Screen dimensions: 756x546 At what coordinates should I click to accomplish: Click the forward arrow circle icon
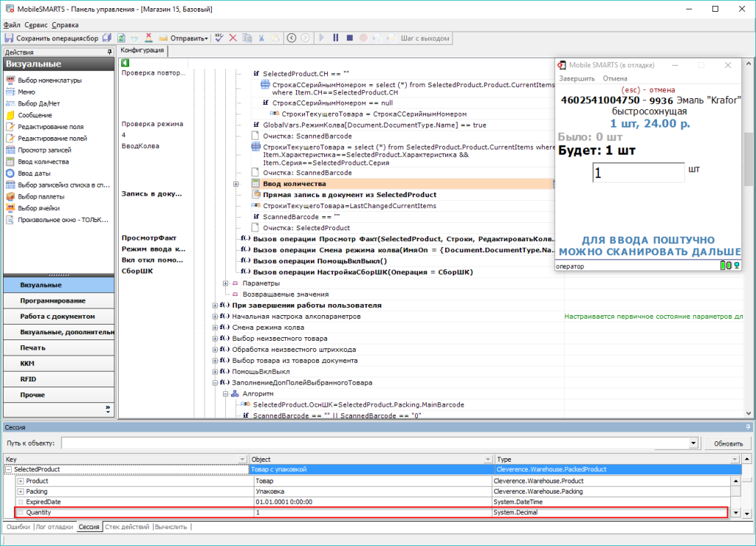click(306, 38)
